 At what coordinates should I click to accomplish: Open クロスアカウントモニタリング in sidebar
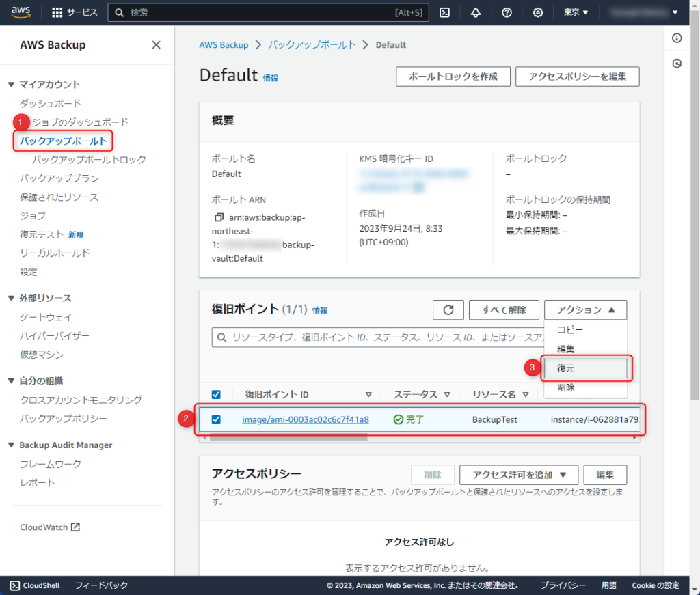(81, 400)
